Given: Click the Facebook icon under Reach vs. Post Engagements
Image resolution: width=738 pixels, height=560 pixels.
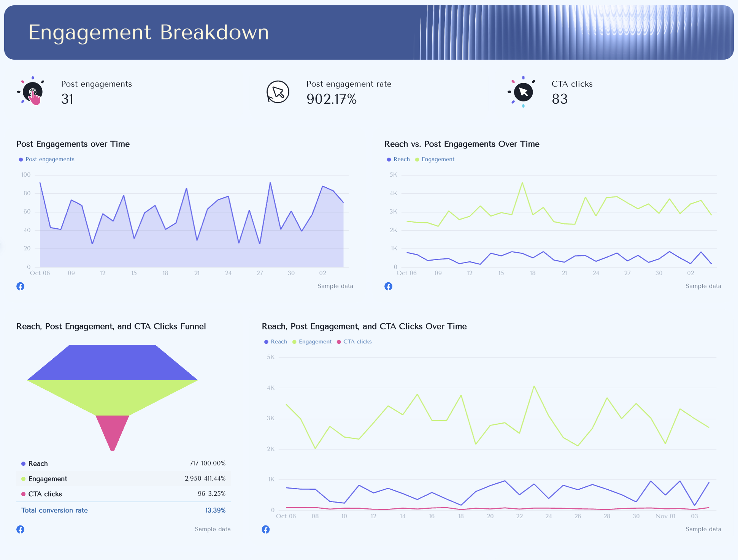Looking at the screenshot, I should 388,286.
